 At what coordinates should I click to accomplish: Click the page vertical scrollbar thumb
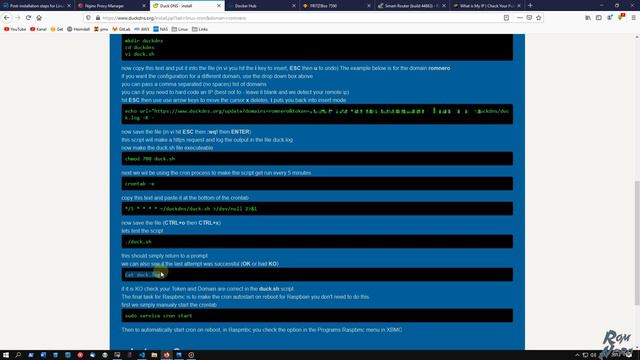pyautogui.click(x=637, y=243)
